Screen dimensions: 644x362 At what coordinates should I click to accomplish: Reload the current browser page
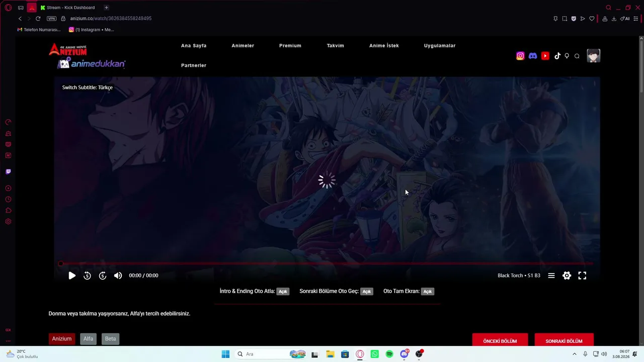pos(38,19)
